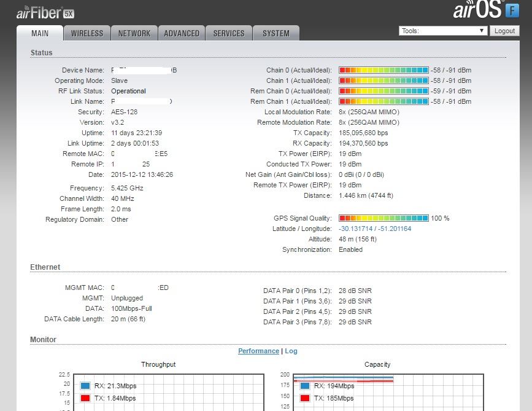
Task: Click the airFiber 5X logo
Action: pyautogui.click(x=45, y=13)
